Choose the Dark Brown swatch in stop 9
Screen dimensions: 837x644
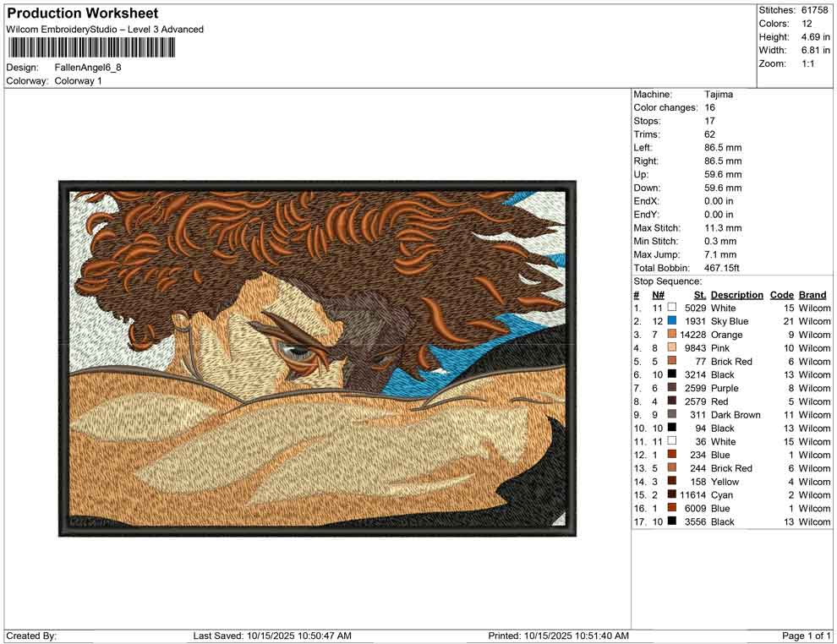coord(672,415)
